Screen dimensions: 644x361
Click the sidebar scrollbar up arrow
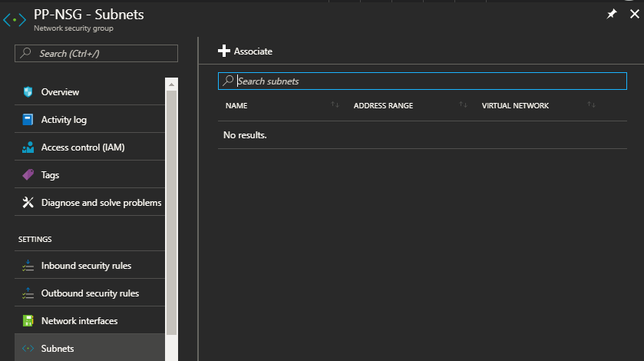(172, 84)
